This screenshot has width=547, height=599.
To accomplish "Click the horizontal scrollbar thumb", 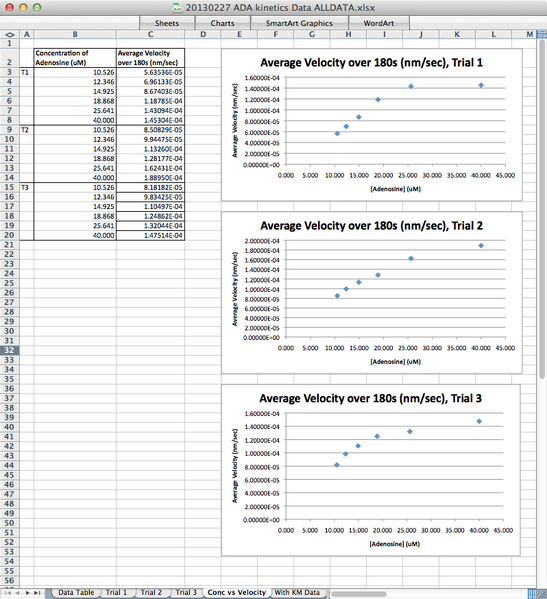I will pyautogui.click(x=358, y=594).
